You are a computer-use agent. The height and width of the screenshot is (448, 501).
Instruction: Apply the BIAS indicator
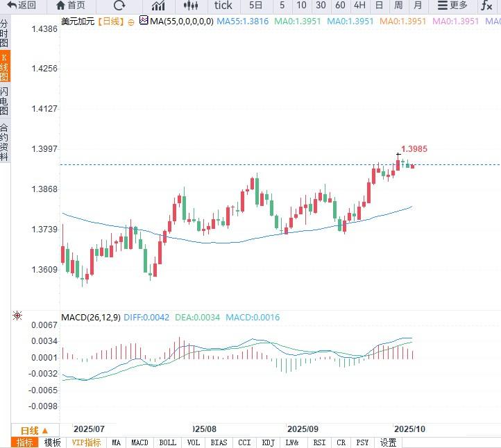219,442
